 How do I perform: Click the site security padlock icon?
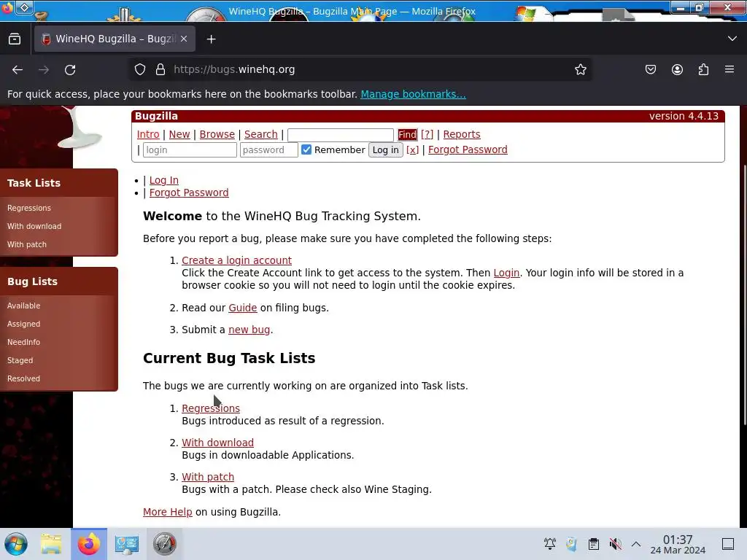160,69
